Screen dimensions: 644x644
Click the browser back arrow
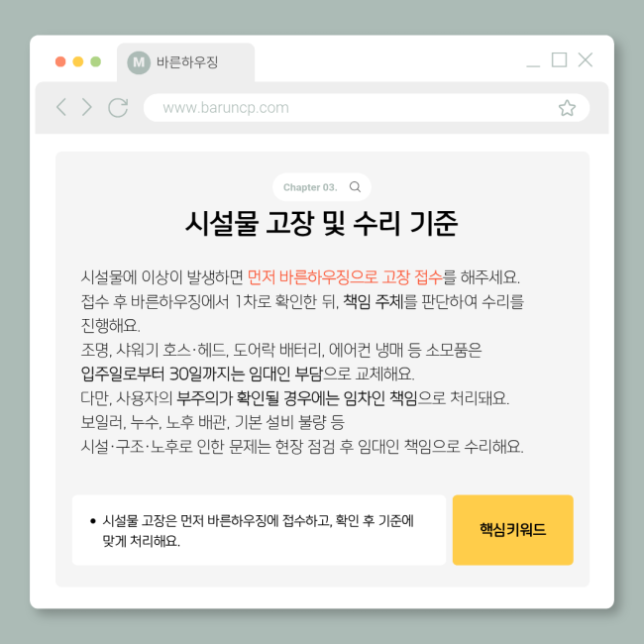coord(61,107)
